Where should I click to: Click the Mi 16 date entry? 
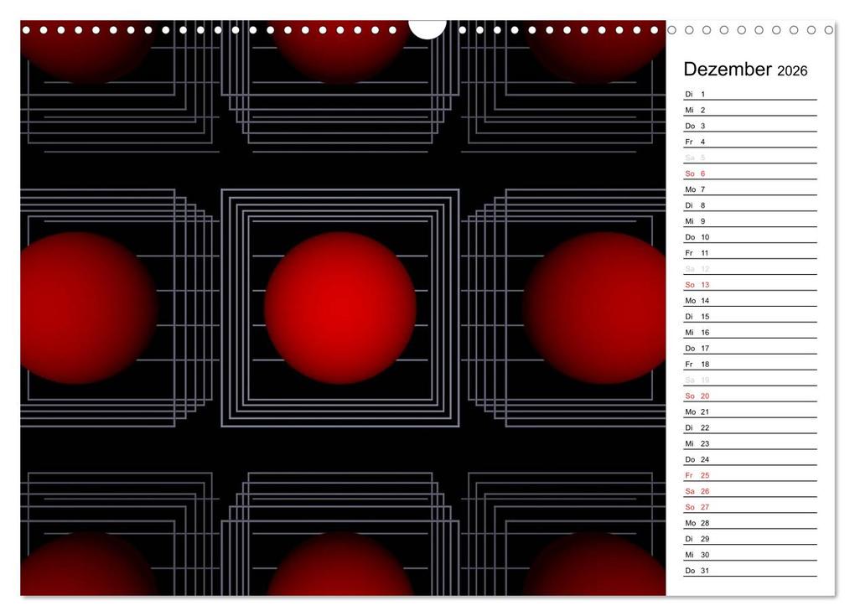coord(749,332)
